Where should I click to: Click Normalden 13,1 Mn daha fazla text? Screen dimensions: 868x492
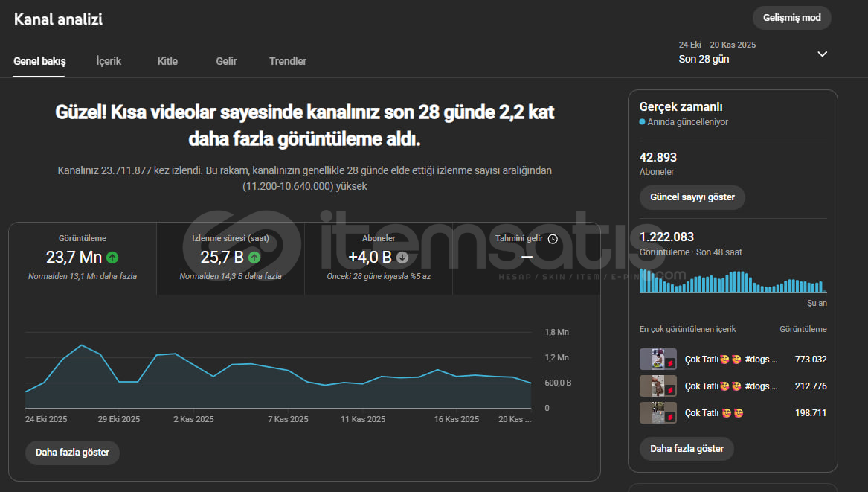coord(83,276)
